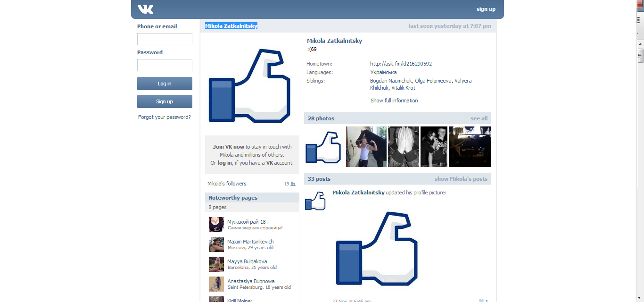644x302 pixels.
Task: Open Maxim Martsinkevich profile link
Action: point(250,242)
